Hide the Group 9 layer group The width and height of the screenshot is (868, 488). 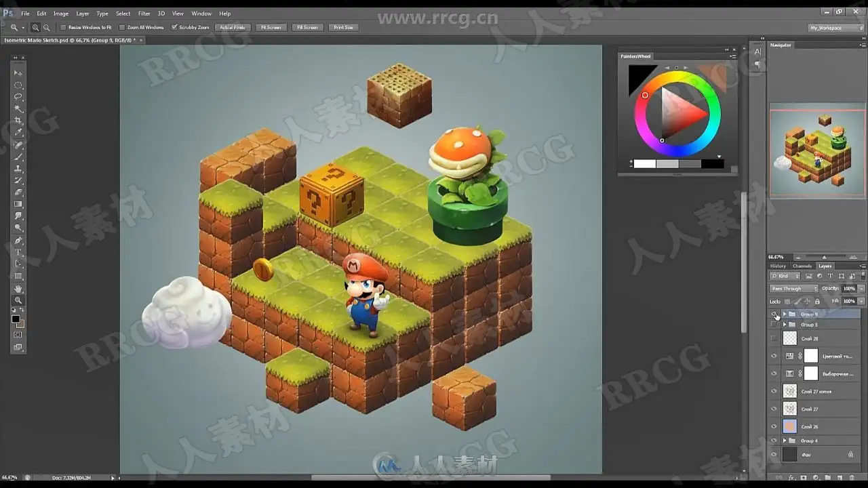[774, 314]
